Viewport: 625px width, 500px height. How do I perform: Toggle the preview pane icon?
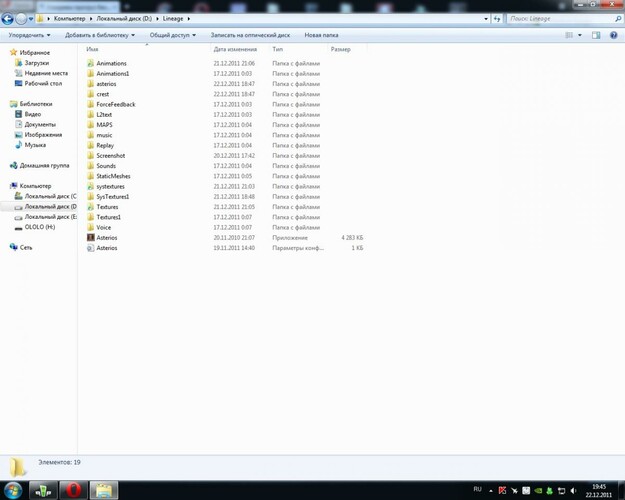tap(596, 35)
